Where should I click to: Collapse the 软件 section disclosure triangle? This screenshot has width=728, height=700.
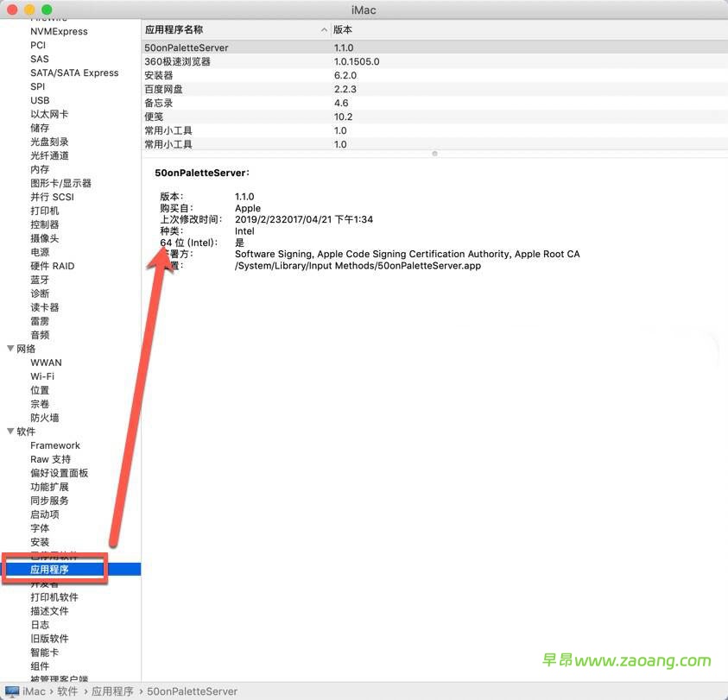coord(10,432)
